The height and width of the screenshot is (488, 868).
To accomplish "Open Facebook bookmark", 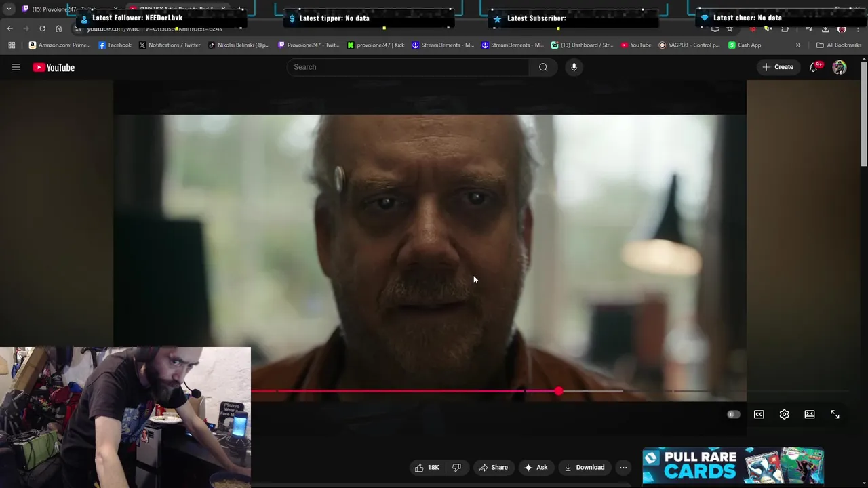I will pos(115,45).
